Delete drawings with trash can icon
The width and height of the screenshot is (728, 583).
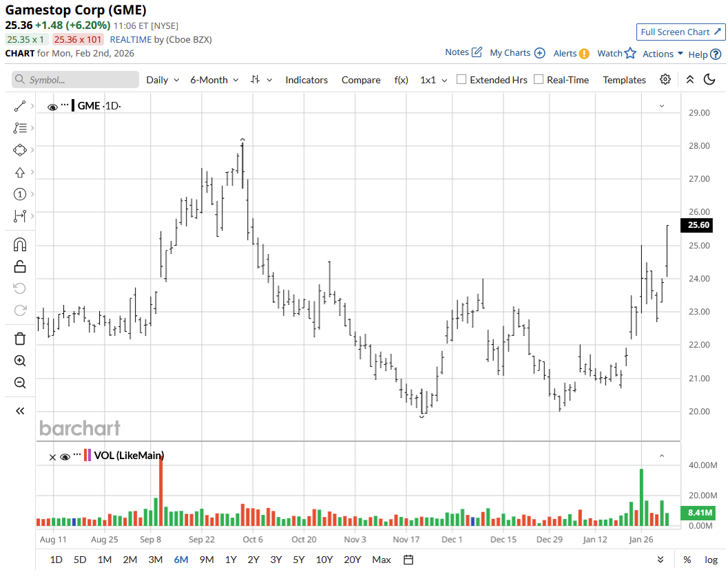coord(20,339)
